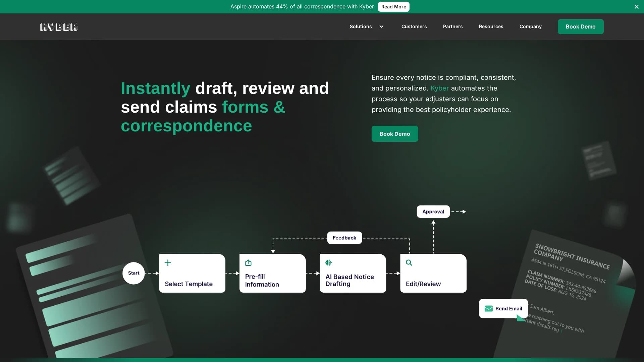The width and height of the screenshot is (644, 362).
Task: Click the envelope icon in Send Email
Action: click(x=488, y=309)
